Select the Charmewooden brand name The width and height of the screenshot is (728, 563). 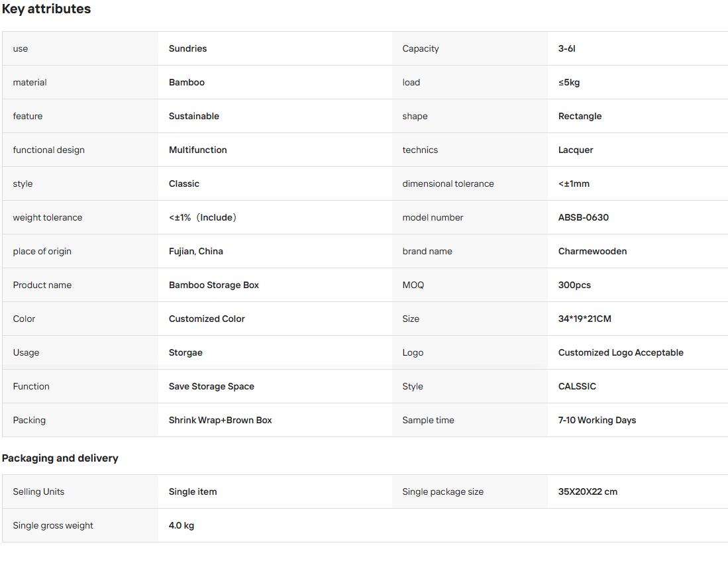(x=592, y=251)
